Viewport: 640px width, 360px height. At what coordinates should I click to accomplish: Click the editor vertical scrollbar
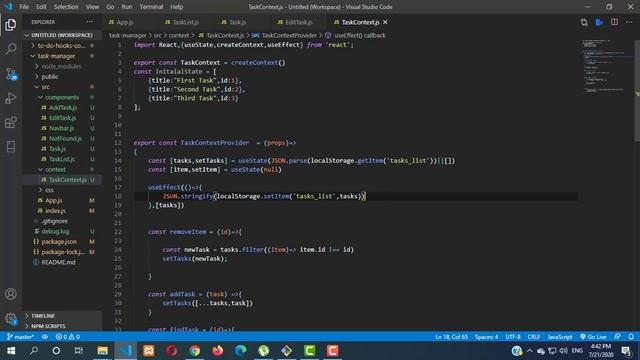point(637,91)
